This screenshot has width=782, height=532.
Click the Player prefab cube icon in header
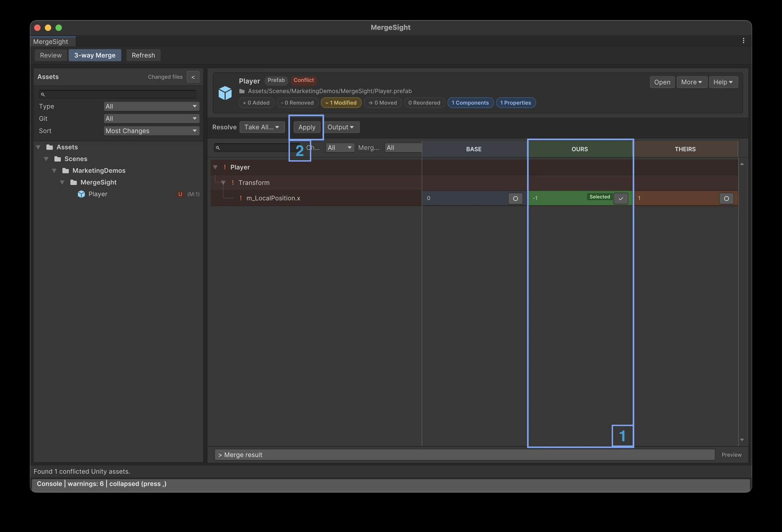225,93
